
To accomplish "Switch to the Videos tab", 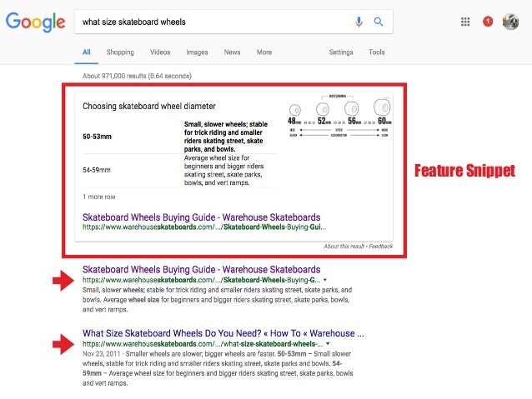I will point(160,52).
